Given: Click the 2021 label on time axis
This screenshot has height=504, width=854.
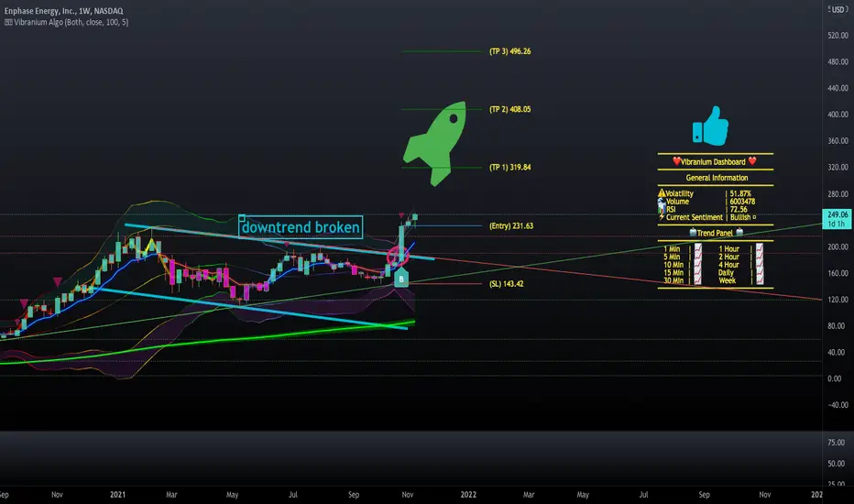Looking at the screenshot, I should click(x=117, y=495).
